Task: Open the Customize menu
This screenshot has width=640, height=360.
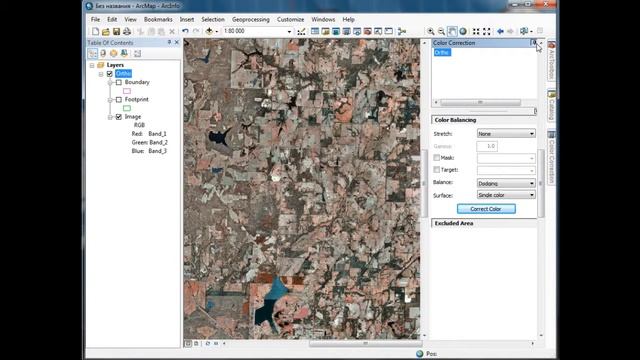Action: (290, 19)
